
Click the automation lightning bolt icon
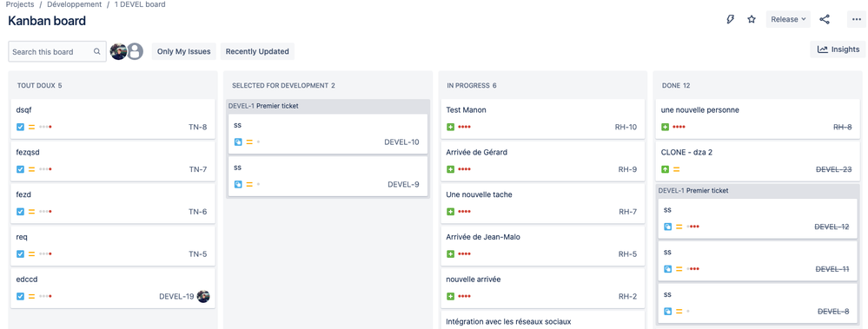[730, 19]
